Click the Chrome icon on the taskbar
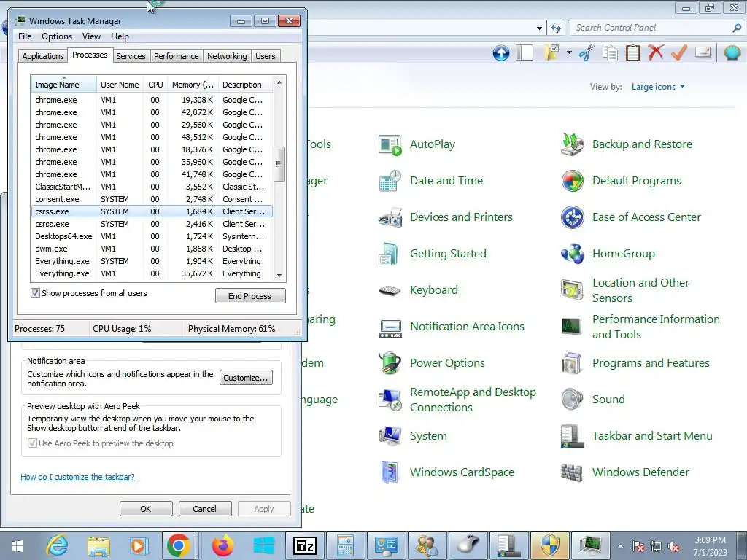The height and width of the screenshot is (560, 747). click(x=179, y=545)
